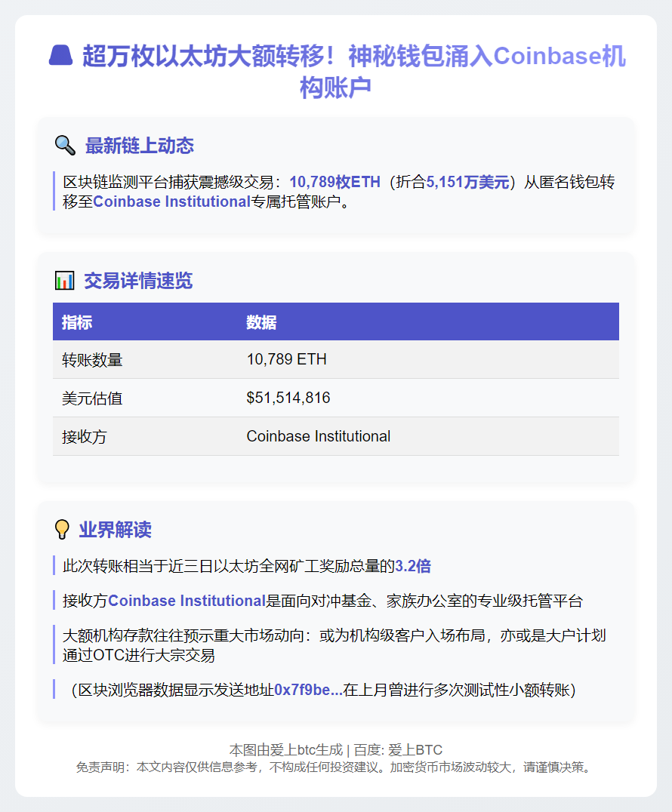Select the $51,514,816 table cell

tap(288, 398)
